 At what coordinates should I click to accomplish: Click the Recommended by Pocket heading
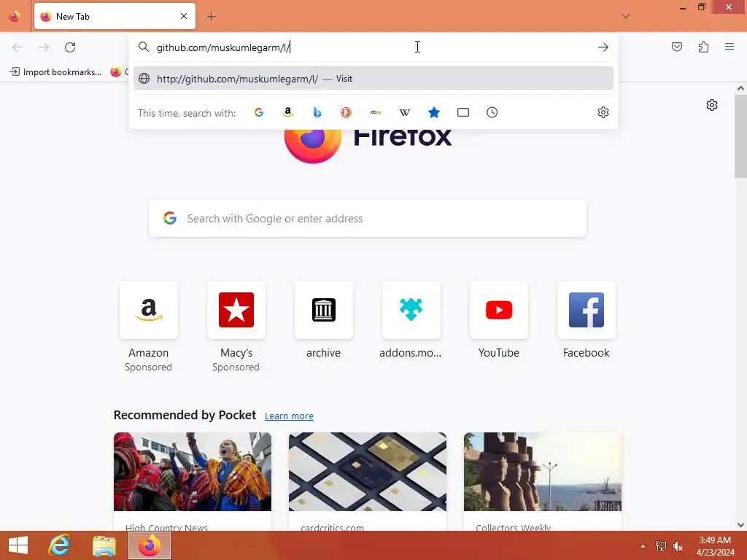pyautogui.click(x=185, y=415)
